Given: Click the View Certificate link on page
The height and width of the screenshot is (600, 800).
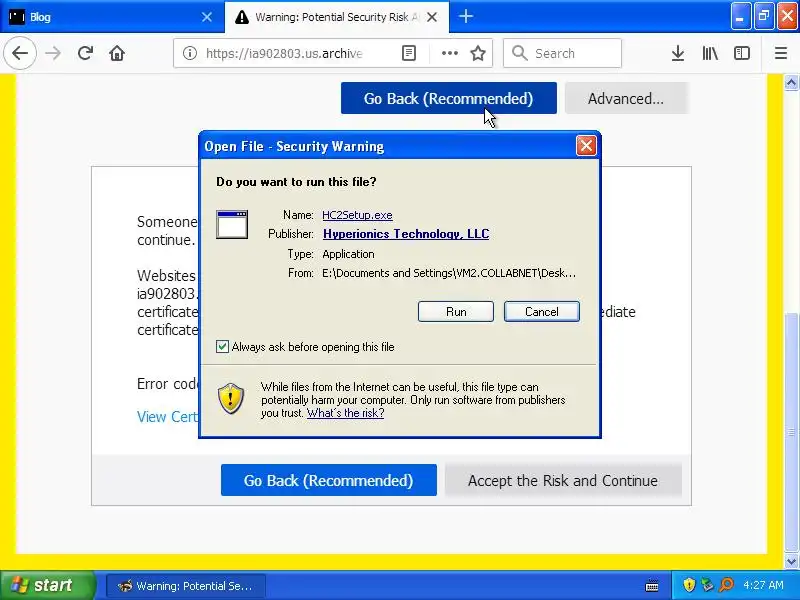Looking at the screenshot, I should pyautogui.click(x=167, y=417).
